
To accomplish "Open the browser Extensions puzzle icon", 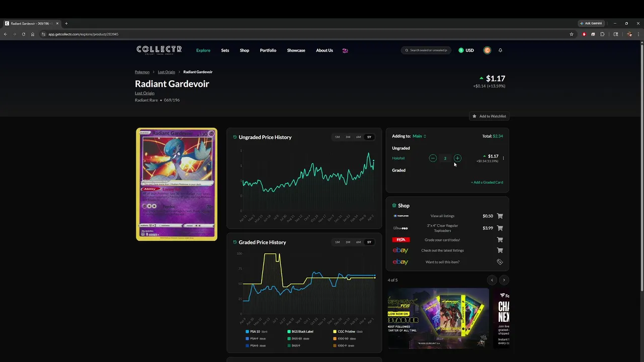I will coord(602,34).
